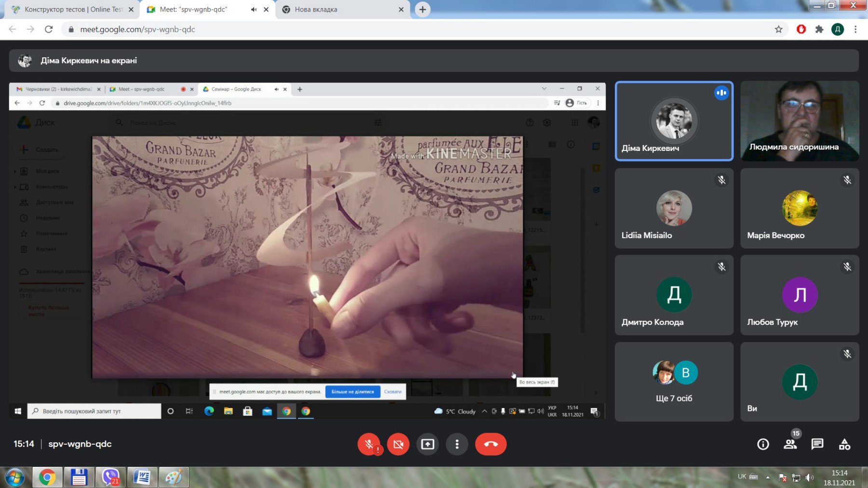Click the playing video in the shared screen
Viewport: 868px width, 488px height.
click(x=307, y=257)
